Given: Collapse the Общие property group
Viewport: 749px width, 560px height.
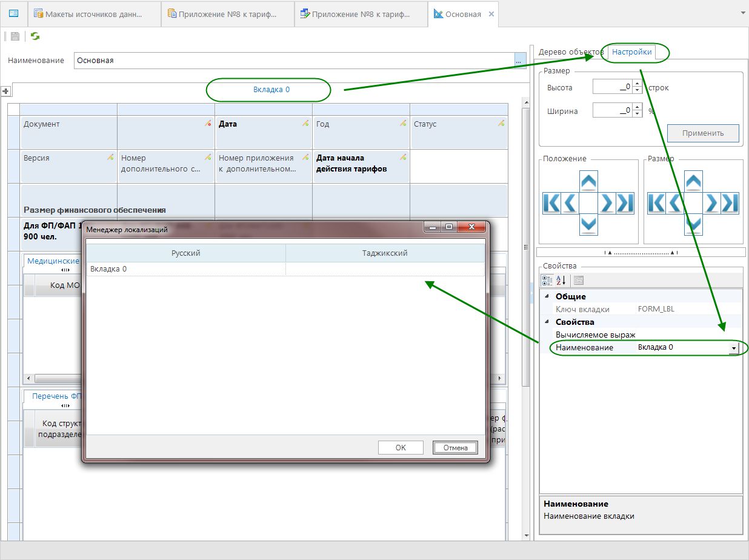Looking at the screenshot, I should click(547, 296).
